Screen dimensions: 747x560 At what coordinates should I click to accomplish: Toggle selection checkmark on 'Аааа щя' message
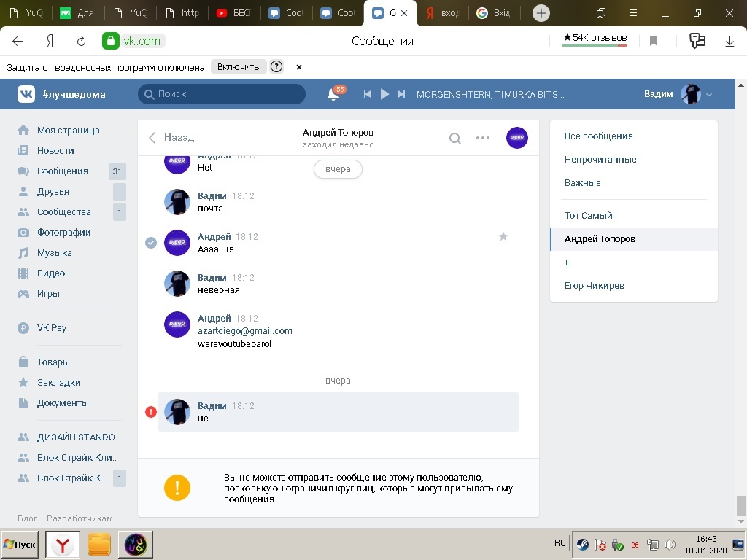point(151,243)
